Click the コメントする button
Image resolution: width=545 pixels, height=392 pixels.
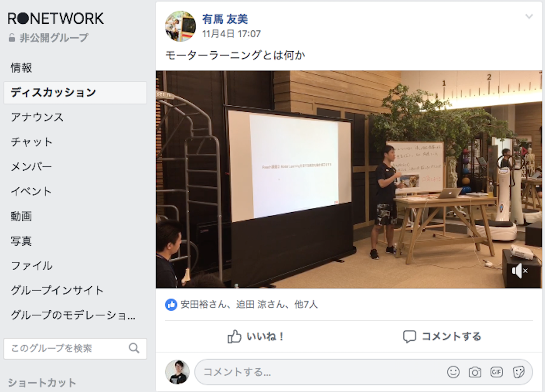[442, 336]
